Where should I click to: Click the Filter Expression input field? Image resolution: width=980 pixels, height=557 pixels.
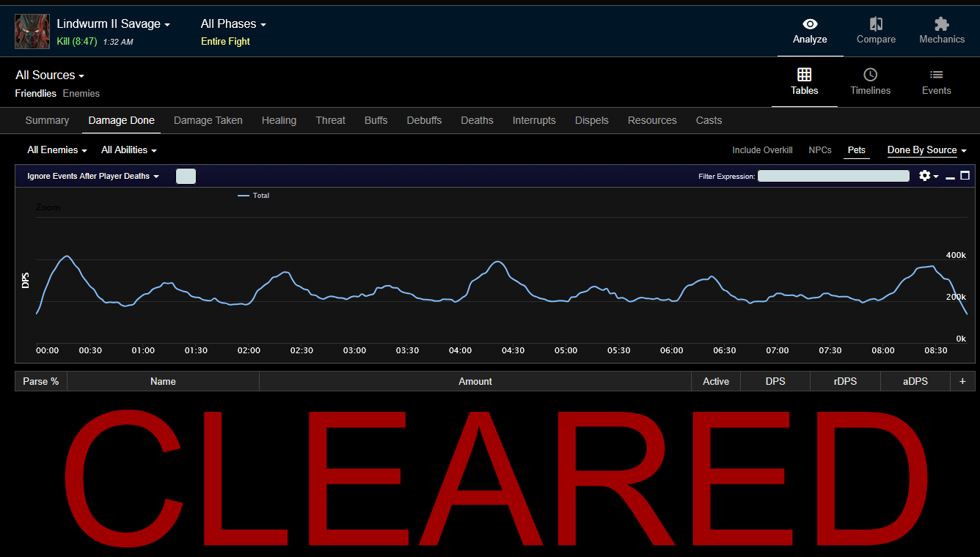(833, 176)
